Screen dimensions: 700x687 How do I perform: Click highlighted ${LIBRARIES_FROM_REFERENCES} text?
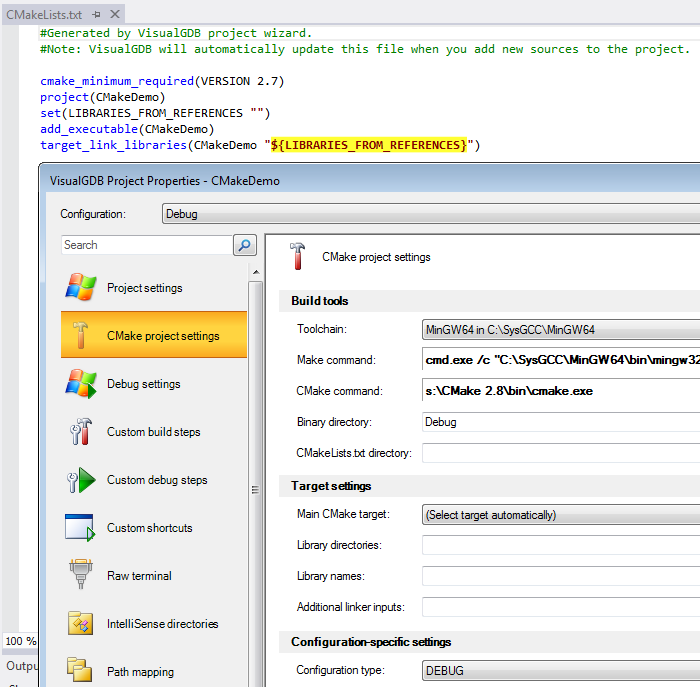point(369,145)
